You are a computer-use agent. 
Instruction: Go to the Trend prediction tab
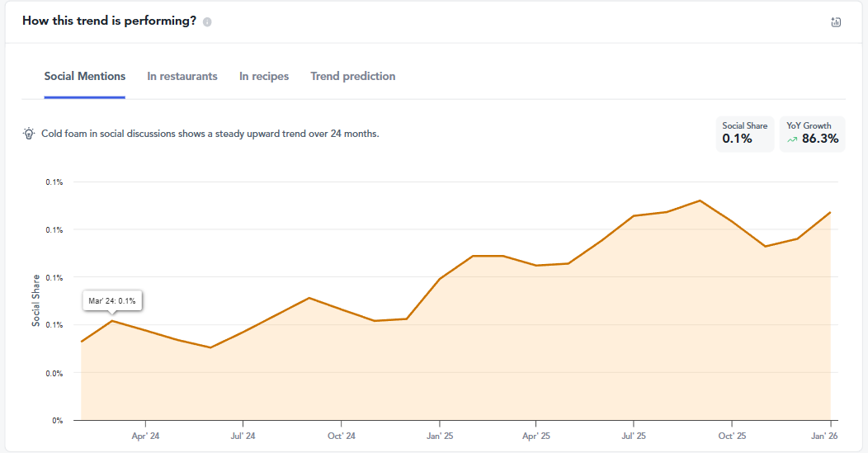(x=352, y=76)
